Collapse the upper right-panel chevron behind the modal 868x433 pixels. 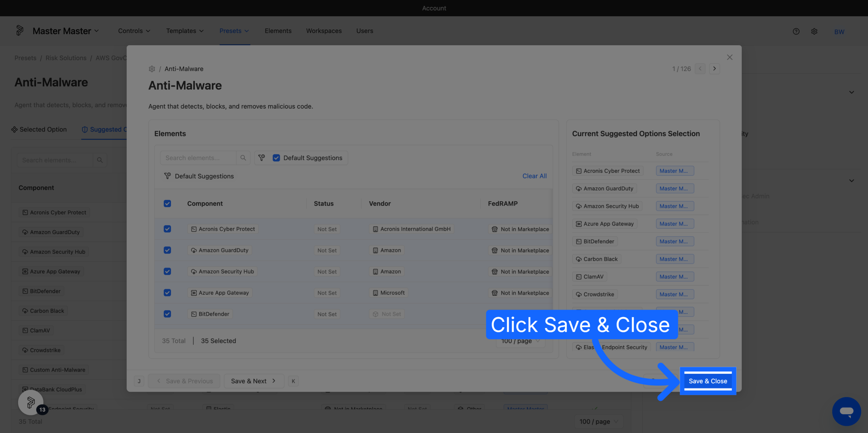click(851, 92)
